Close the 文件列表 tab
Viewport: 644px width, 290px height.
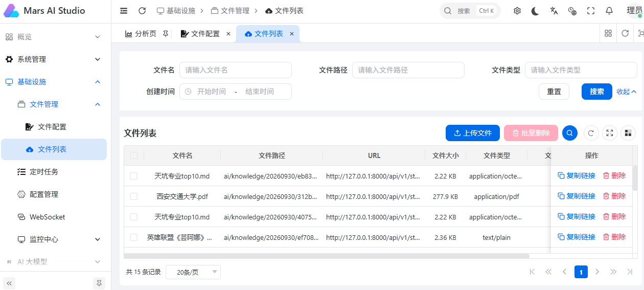pyautogui.click(x=292, y=34)
